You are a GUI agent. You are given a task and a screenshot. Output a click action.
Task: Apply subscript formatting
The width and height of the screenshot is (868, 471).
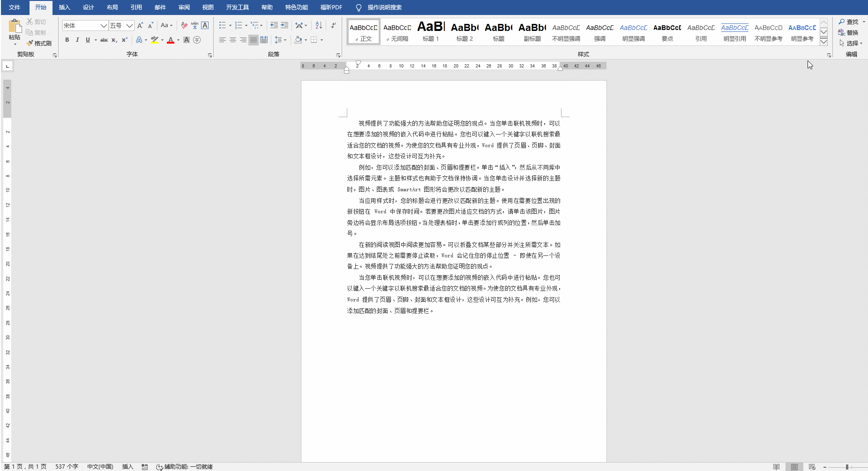point(114,40)
